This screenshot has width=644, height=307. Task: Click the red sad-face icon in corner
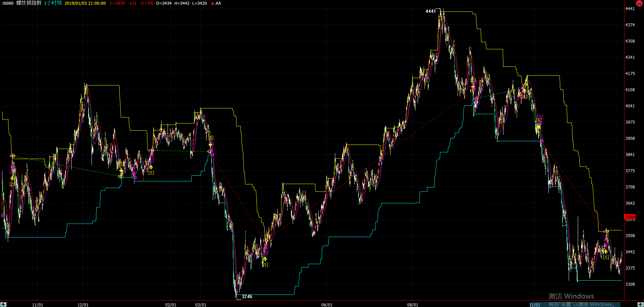639,3
